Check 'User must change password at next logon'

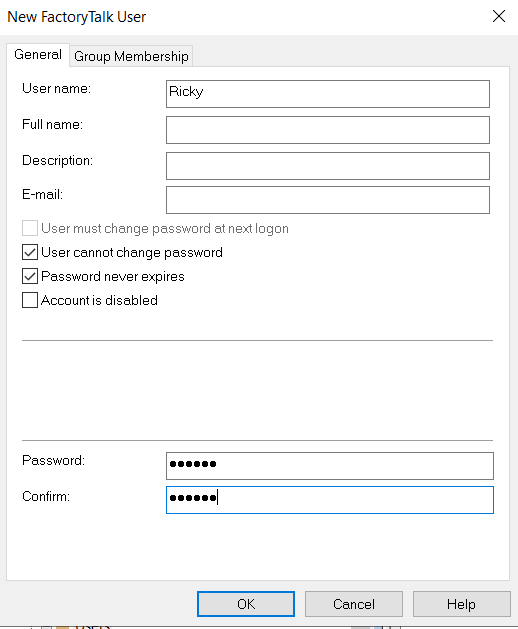30,228
